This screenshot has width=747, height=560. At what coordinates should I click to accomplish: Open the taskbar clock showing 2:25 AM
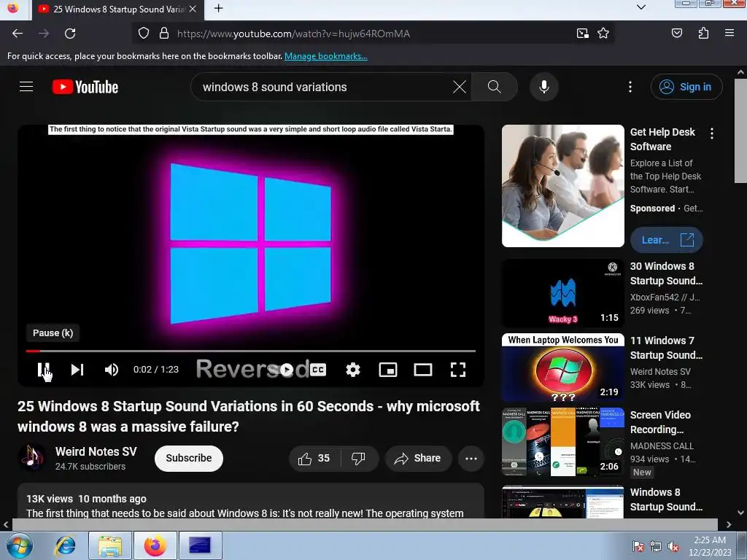[x=710, y=546]
